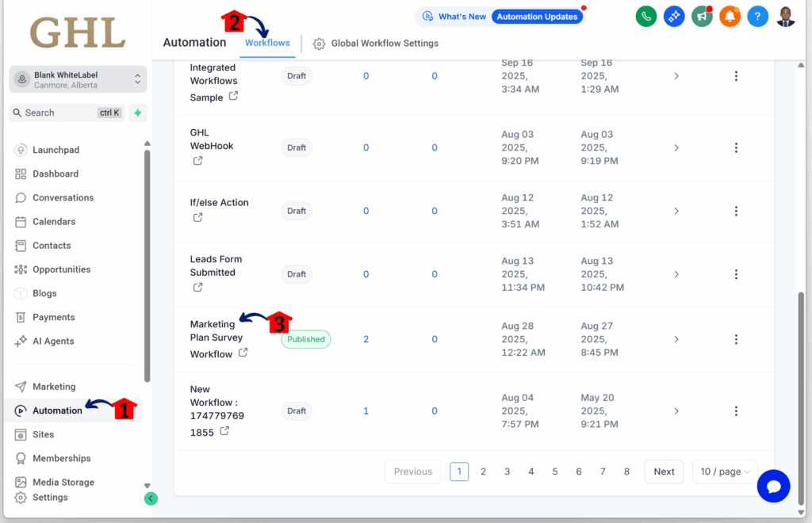The width and height of the screenshot is (812, 523).
Task: Click the green phone icon in the header
Action: click(645, 16)
